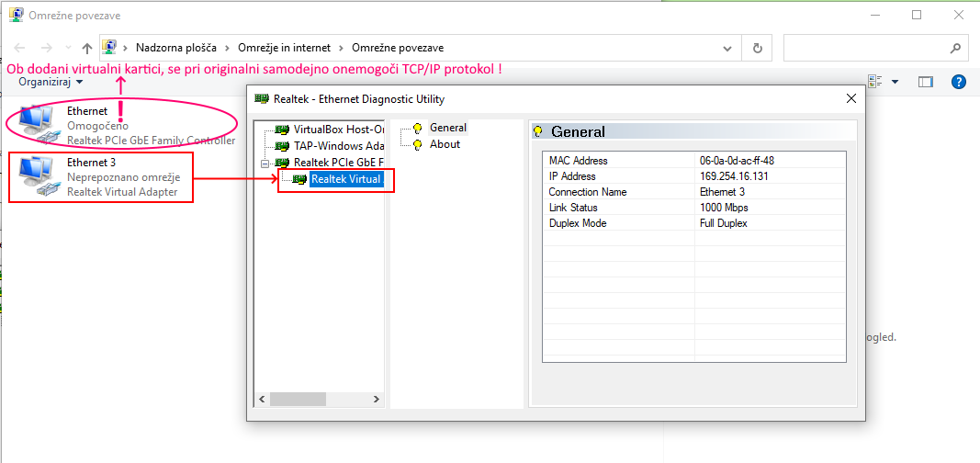Toggle the preview pane icon
Viewport: 980px width, 463px height.
pos(925,82)
